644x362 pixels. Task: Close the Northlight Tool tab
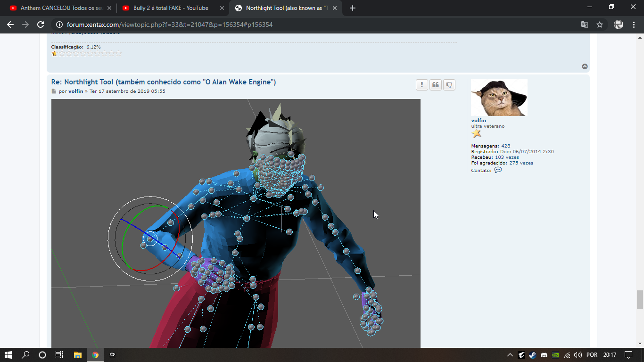[334, 8]
